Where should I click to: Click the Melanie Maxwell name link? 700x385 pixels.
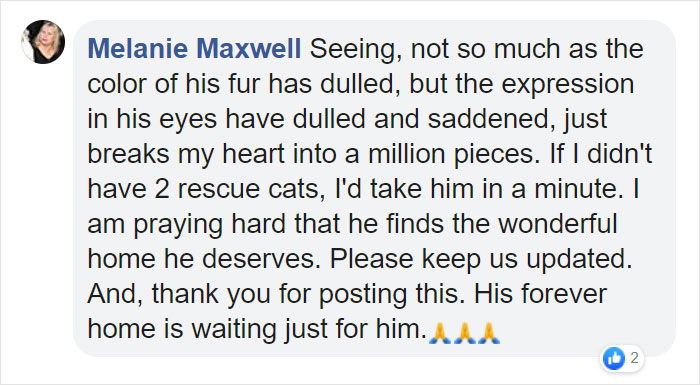[194, 48]
